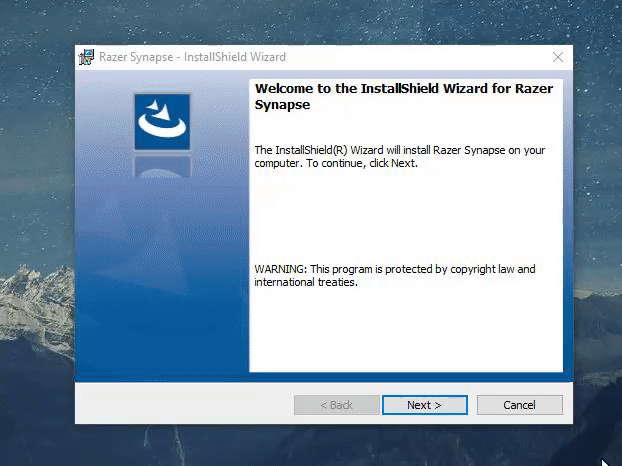Viewport: 622px width, 466px height.
Task: Close the InstallShield Wizard window
Action: [558, 57]
